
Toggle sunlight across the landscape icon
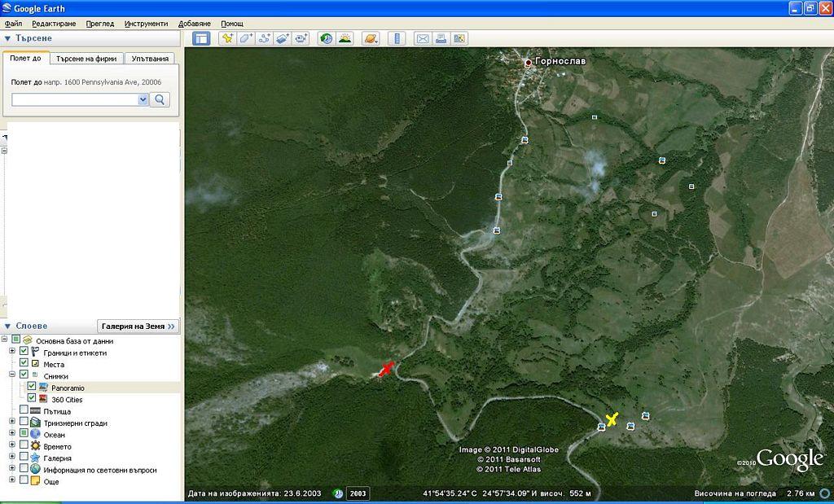click(345, 38)
